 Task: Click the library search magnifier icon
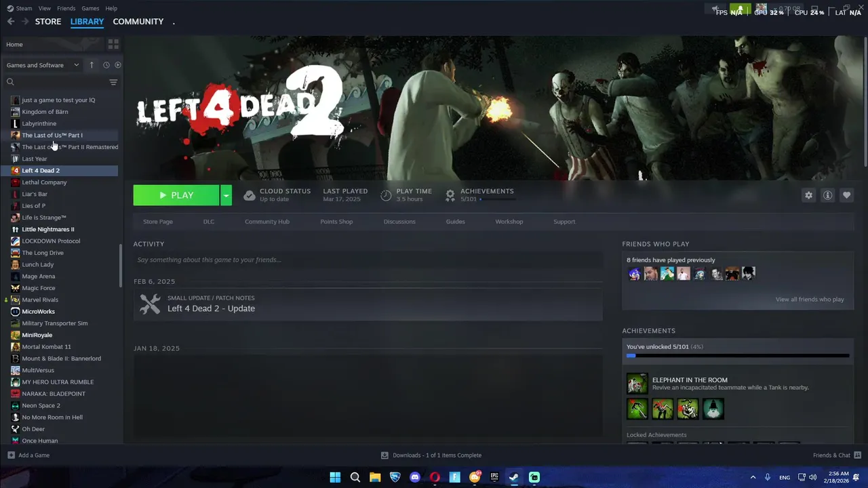pos(10,82)
